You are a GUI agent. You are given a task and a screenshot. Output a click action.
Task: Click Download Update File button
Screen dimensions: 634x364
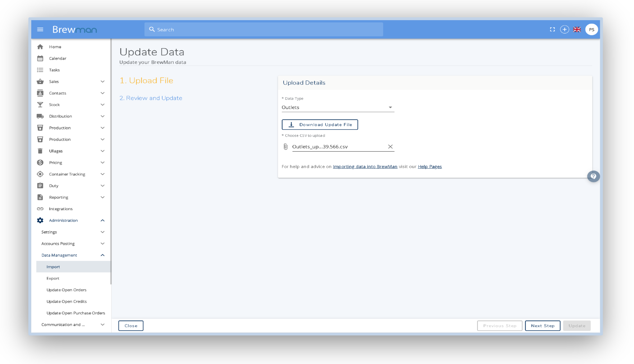point(320,125)
